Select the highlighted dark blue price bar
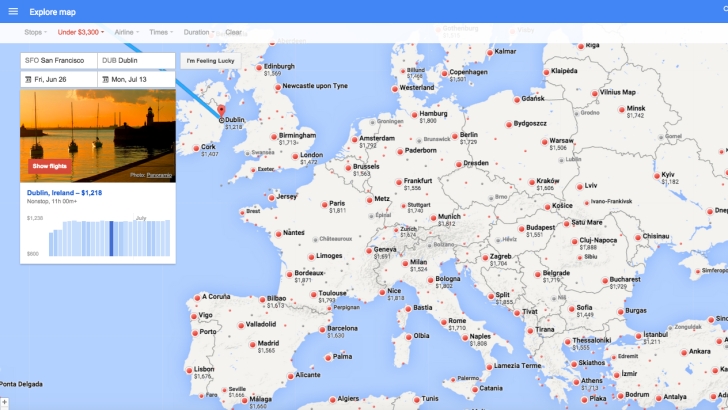728x410 pixels. [111, 238]
